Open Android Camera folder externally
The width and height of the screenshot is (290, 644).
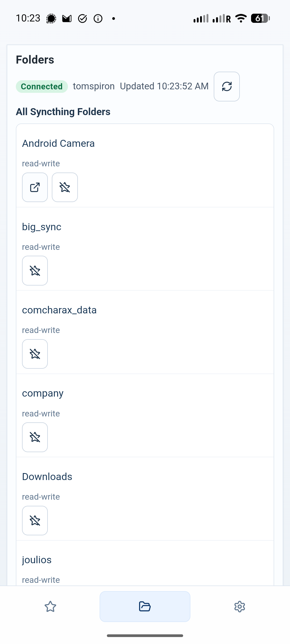click(x=35, y=187)
